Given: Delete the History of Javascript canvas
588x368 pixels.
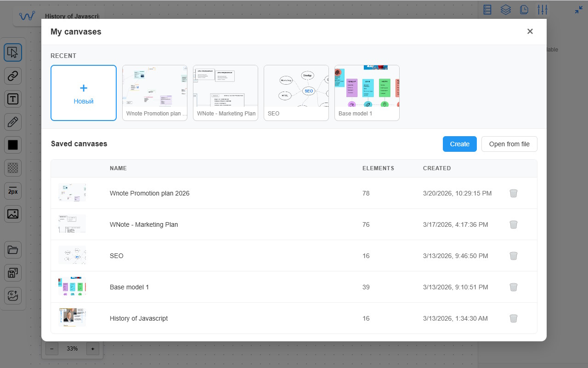Looking at the screenshot, I should (514, 318).
